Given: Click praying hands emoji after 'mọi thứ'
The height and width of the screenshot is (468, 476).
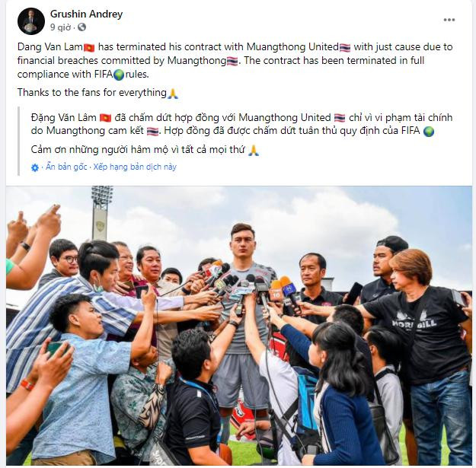Looking at the screenshot, I should (254, 151).
